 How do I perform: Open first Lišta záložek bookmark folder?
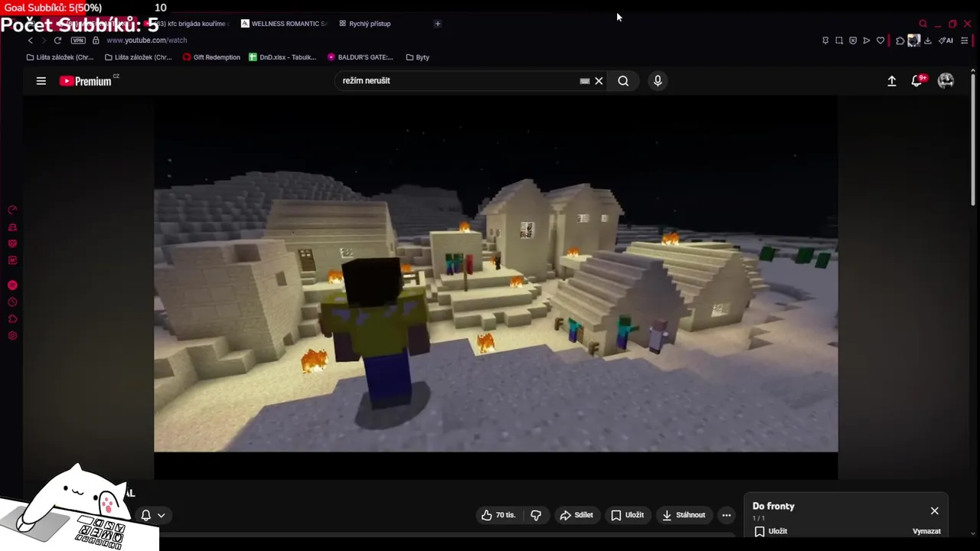pyautogui.click(x=60, y=57)
